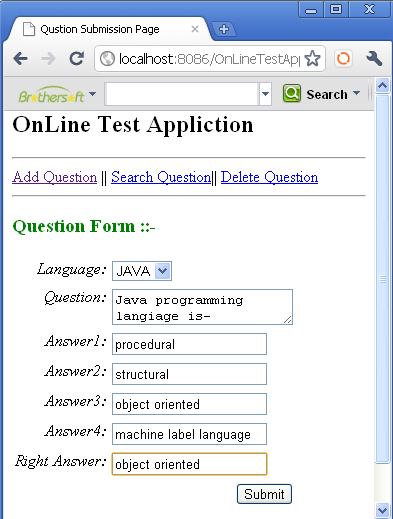Reload the page with refresh icon
The width and height of the screenshot is (393, 519).
point(77,59)
